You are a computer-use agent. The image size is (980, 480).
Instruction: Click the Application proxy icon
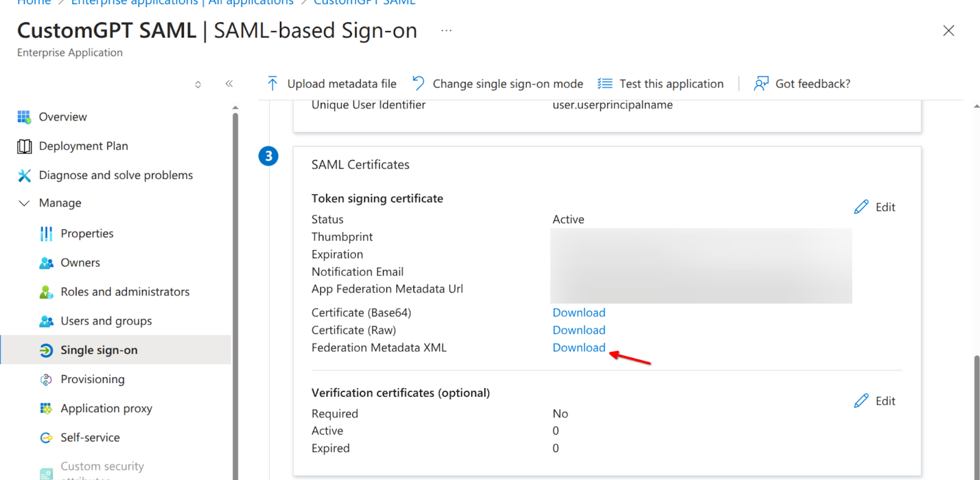tap(46, 408)
